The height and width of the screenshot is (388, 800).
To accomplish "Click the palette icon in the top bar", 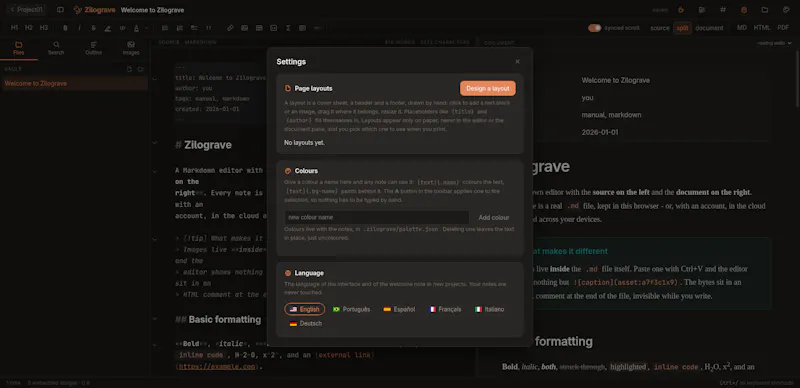I will tap(786, 10).
